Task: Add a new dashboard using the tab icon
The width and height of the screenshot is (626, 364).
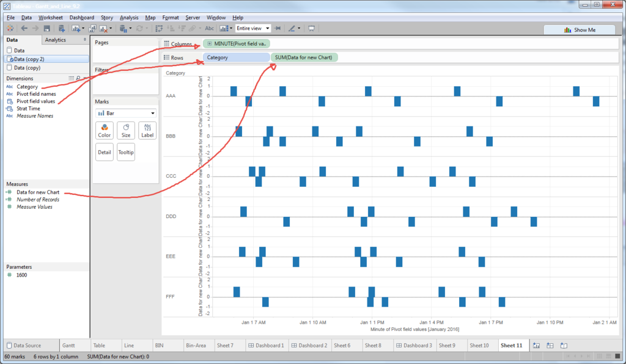Action: click(x=550, y=345)
